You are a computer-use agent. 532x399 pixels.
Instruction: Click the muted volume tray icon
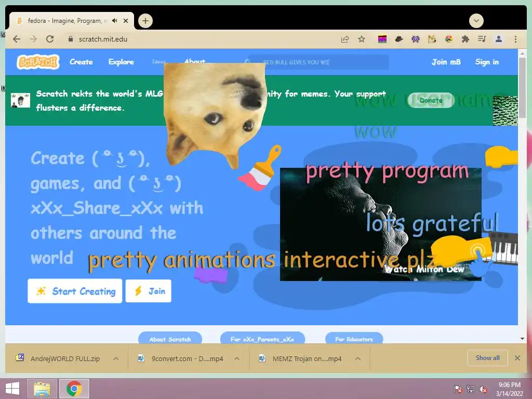point(483,389)
